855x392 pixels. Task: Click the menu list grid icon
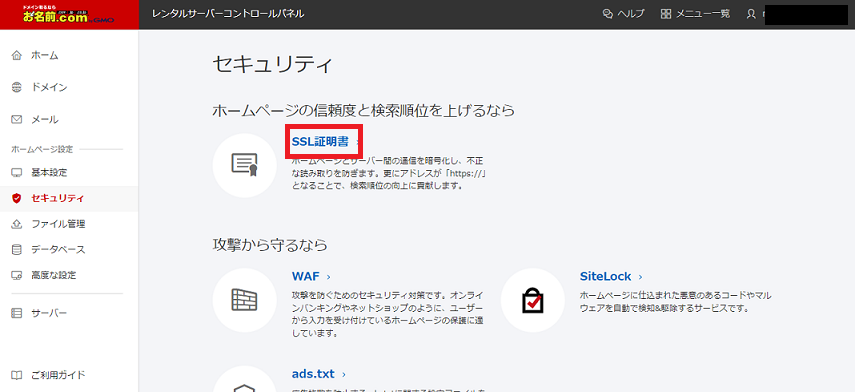click(x=666, y=14)
